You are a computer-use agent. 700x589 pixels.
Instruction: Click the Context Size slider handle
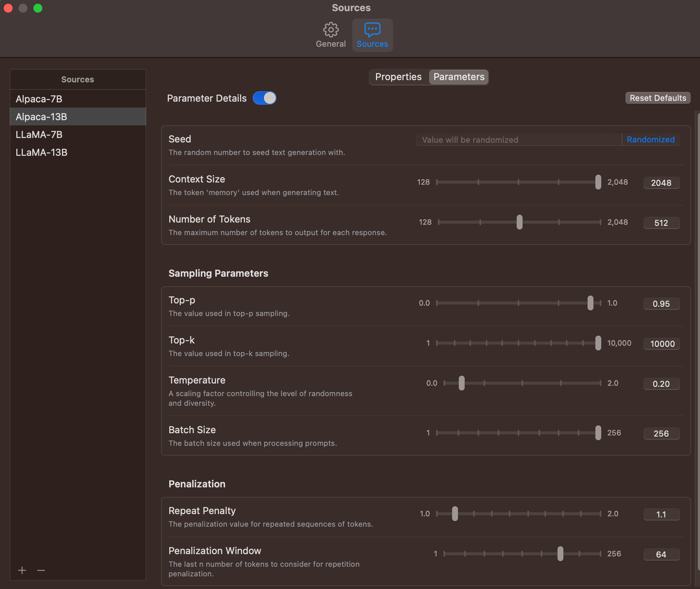click(598, 182)
